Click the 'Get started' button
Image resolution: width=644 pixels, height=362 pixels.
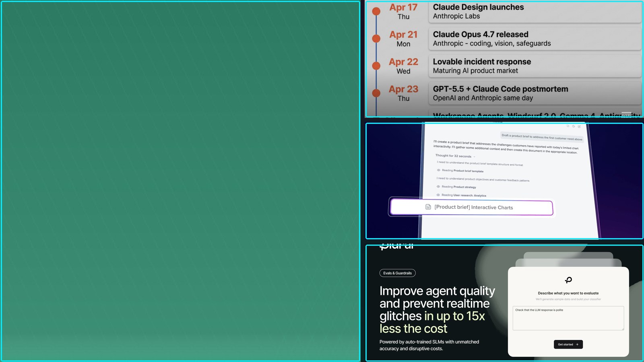point(568,344)
